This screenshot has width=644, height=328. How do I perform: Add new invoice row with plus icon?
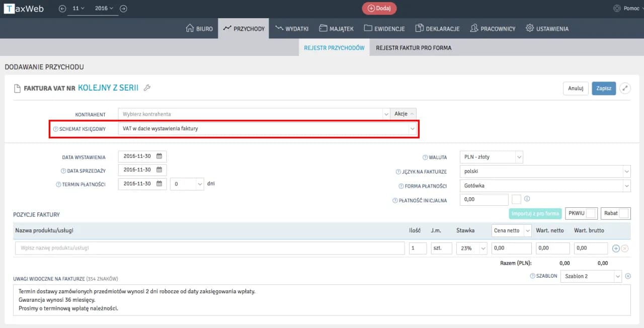[x=616, y=248]
